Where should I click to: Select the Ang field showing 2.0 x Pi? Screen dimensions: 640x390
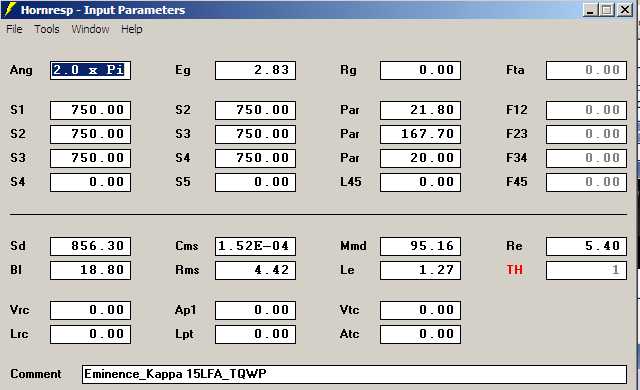pyautogui.click(x=90, y=70)
